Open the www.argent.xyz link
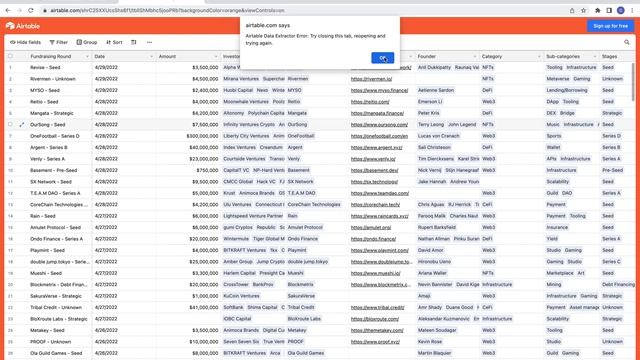The image size is (640, 360). point(376,147)
